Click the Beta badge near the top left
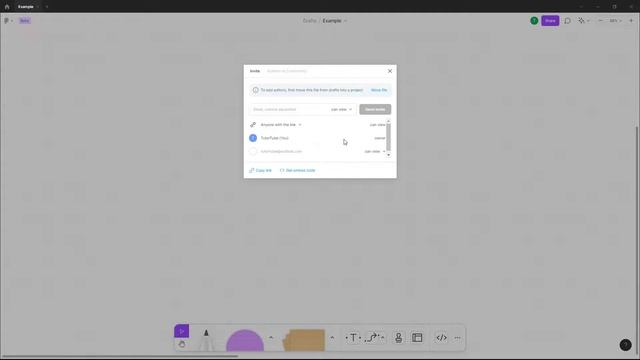 pos(24,20)
